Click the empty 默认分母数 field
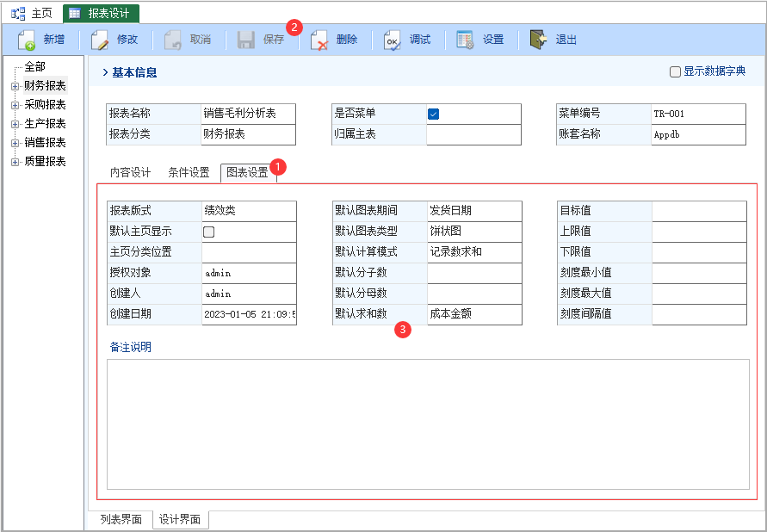Viewport: 767px width, 532px height. (x=474, y=294)
